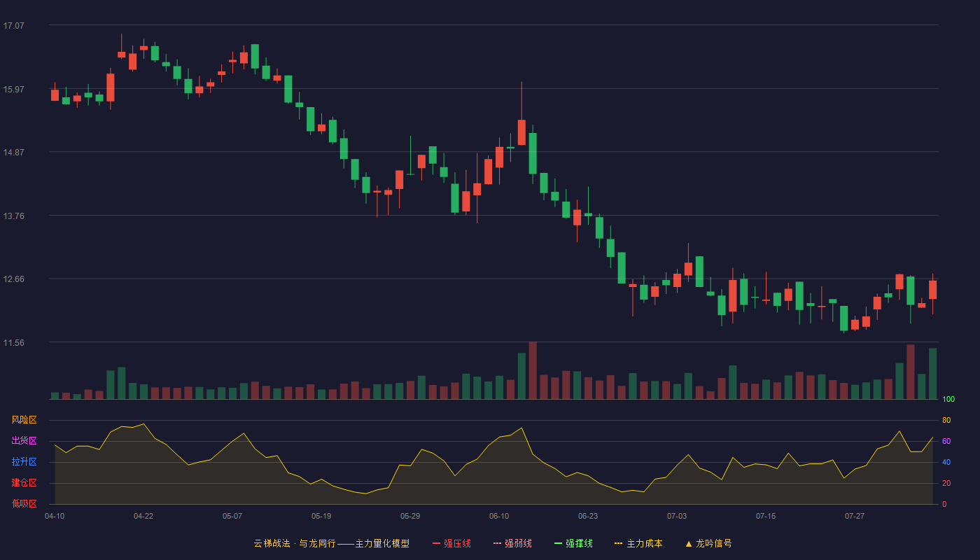Viewport: 980px width, 560px height.
Task: Toggle the 龙吟信号 legend entry
Action: pos(708,543)
